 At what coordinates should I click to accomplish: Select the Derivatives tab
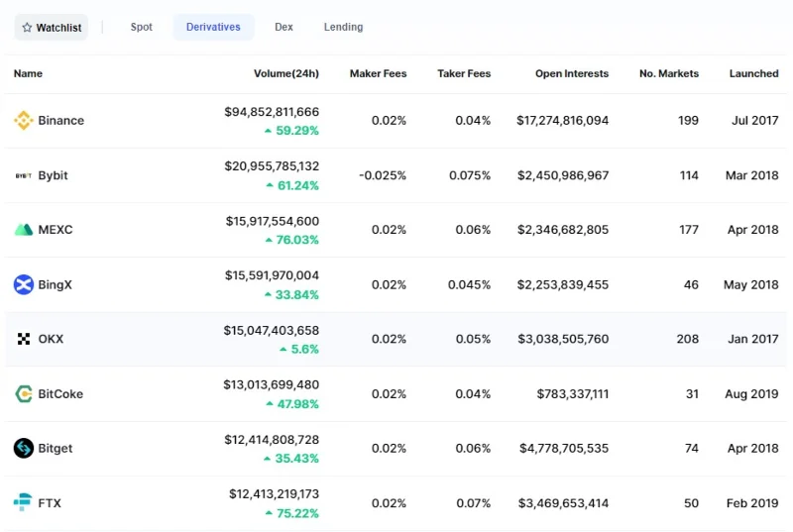point(213,27)
